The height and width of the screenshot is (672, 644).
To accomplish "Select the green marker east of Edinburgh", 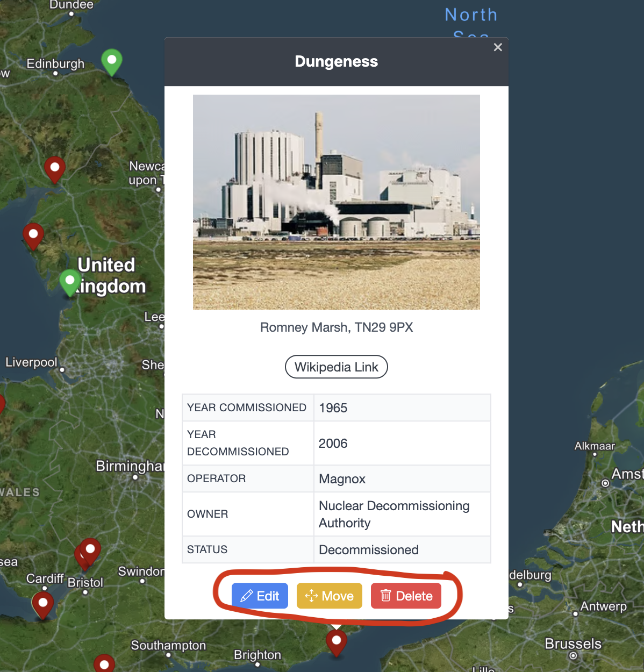I will tap(112, 60).
